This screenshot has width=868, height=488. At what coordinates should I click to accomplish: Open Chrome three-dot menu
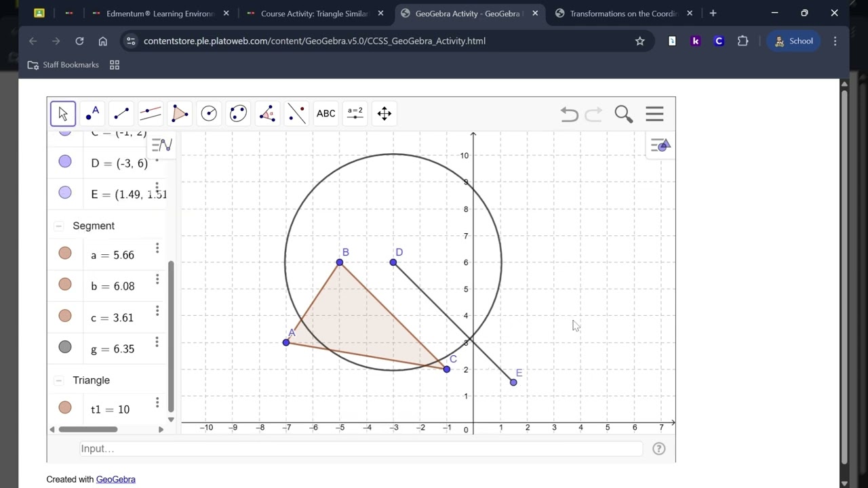pyautogui.click(x=835, y=41)
